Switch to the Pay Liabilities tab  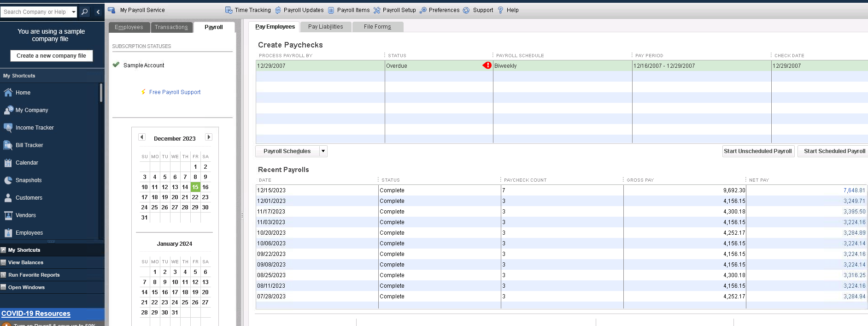pyautogui.click(x=325, y=27)
